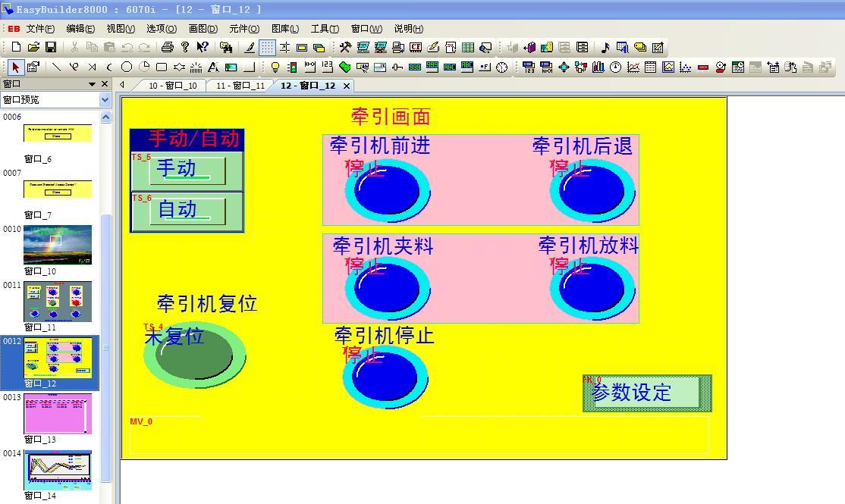The height and width of the screenshot is (504, 845).
Task: Click the 参数设定 button on canvas
Action: pyautogui.click(x=646, y=393)
